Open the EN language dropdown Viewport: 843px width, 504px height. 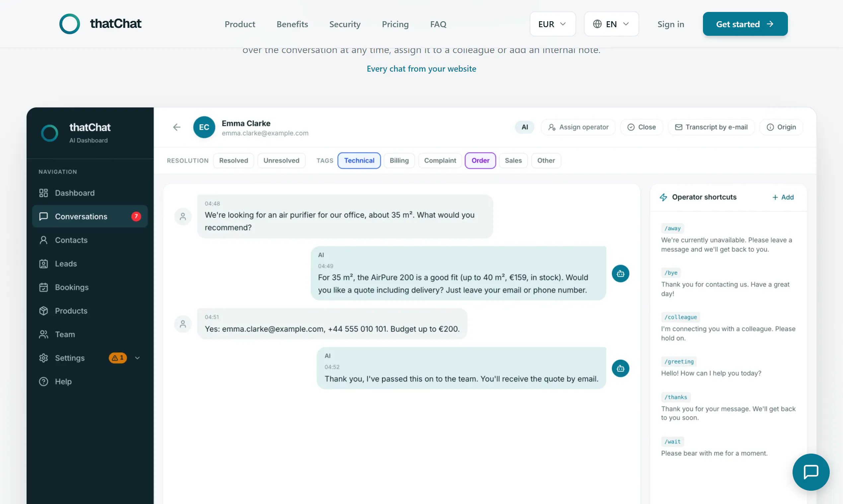coord(611,24)
